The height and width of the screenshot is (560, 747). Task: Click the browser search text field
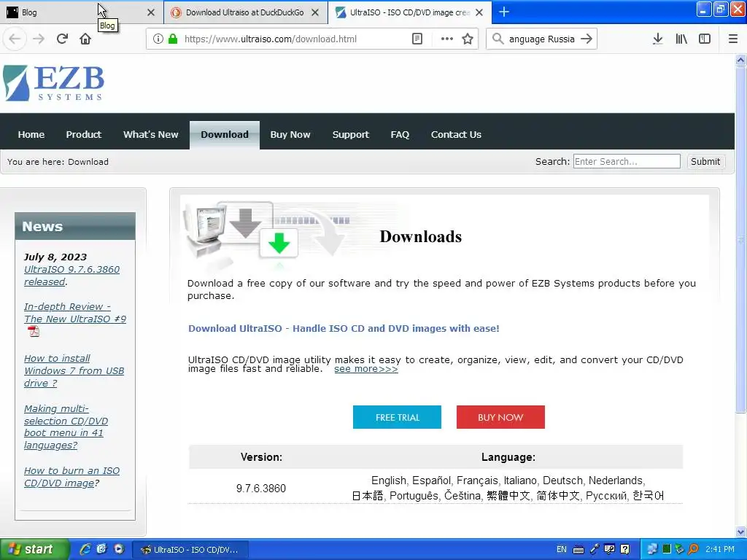click(542, 39)
